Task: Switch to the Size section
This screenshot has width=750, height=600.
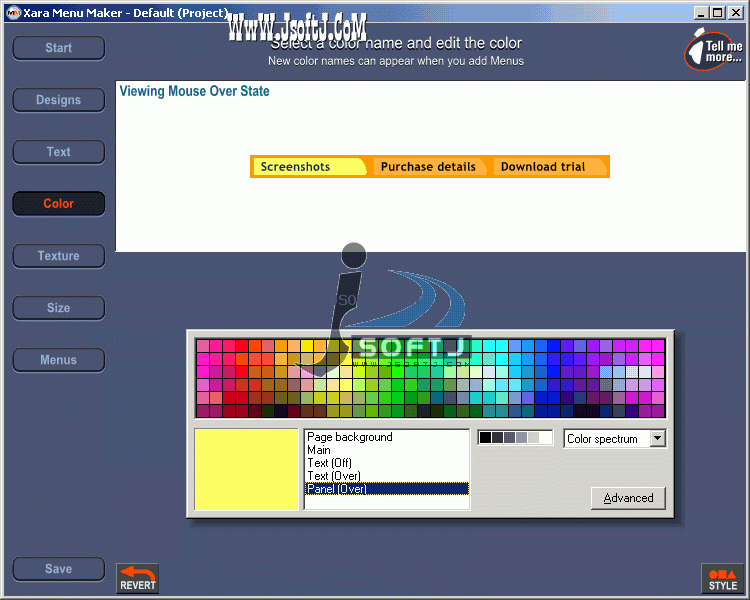Action: pyautogui.click(x=58, y=308)
